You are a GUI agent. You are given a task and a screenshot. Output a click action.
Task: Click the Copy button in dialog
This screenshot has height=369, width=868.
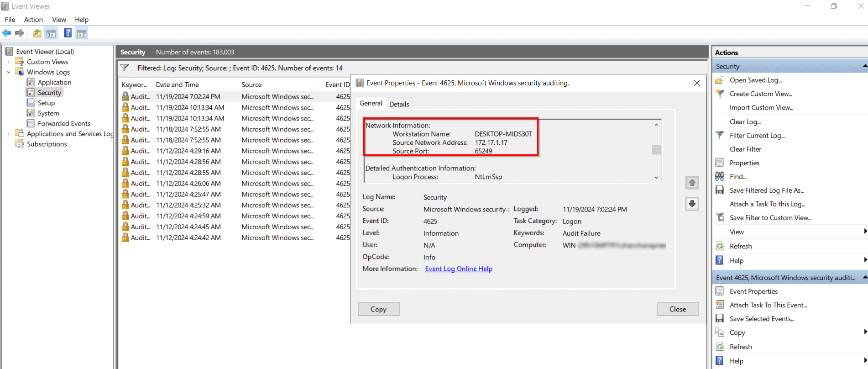[378, 309]
